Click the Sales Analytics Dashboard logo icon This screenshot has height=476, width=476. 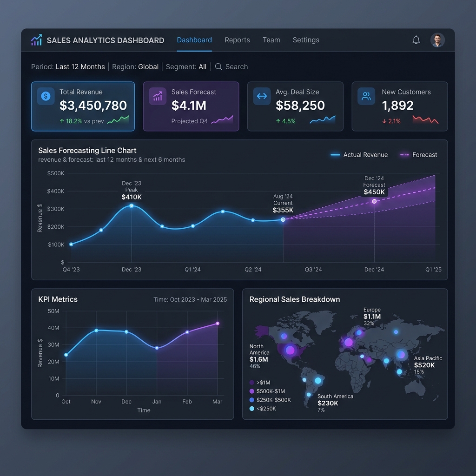(36, 40)
